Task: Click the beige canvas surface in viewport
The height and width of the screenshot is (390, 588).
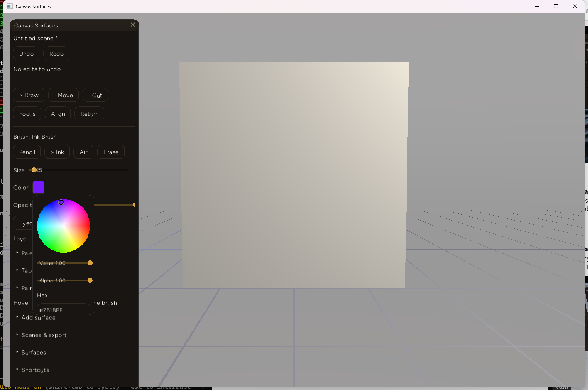Action: click(x=294, y=175)
